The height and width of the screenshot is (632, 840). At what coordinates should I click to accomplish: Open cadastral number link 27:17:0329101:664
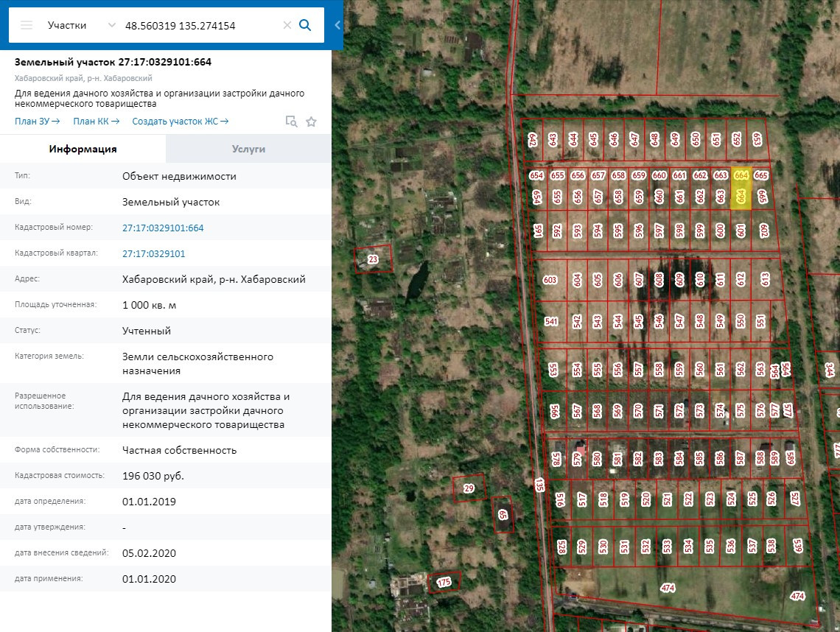point(163,228)
